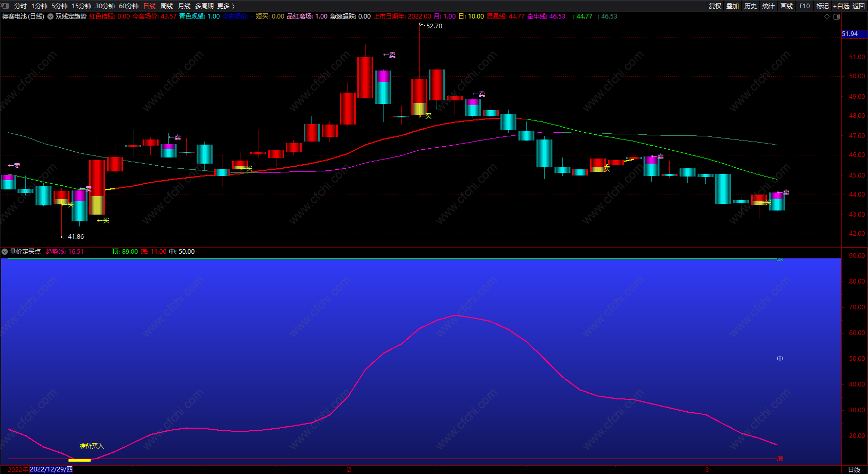Activate the 画线 drawing tools button
Viewport: 868px width, 474px height.
click(x=787, y=6)
